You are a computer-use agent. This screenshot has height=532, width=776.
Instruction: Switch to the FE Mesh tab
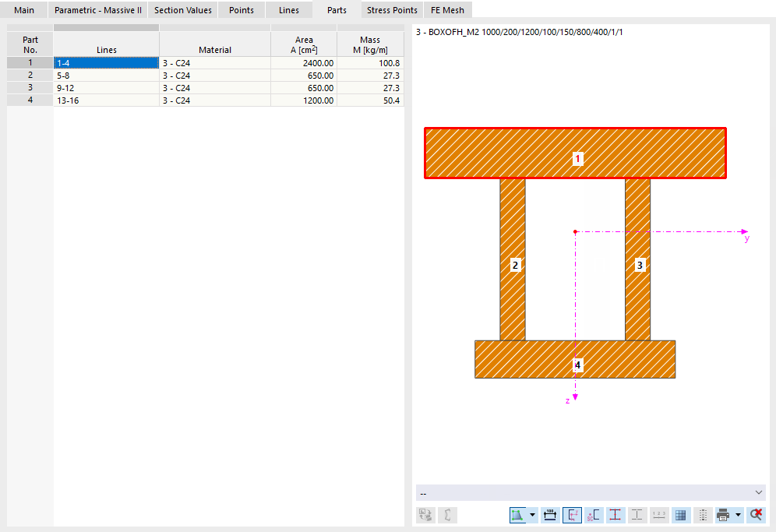coord(447,10)
